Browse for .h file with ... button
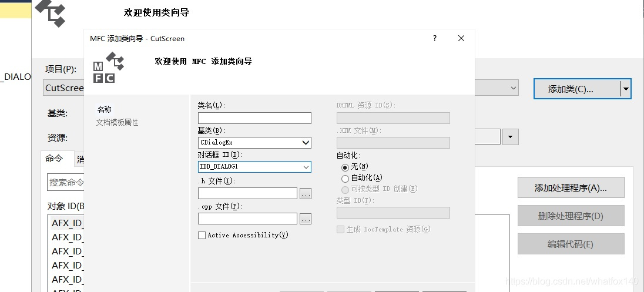The width and height of the screenshot is (644, 292). click(306, 193)
